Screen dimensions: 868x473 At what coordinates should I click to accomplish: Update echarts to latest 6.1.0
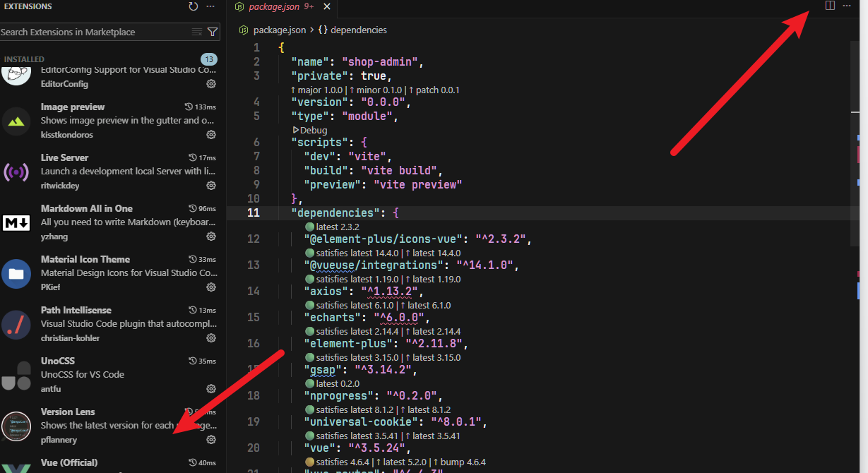coord(425,305)
